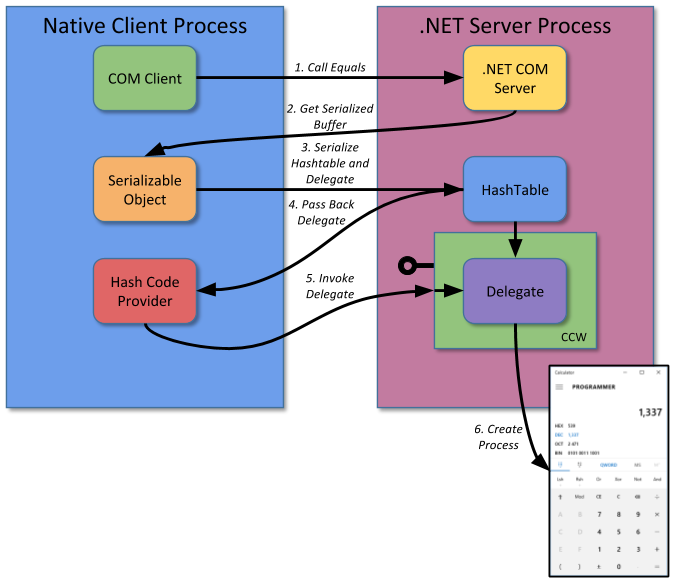Switch to the bit toggling keypad

point(581,464)
